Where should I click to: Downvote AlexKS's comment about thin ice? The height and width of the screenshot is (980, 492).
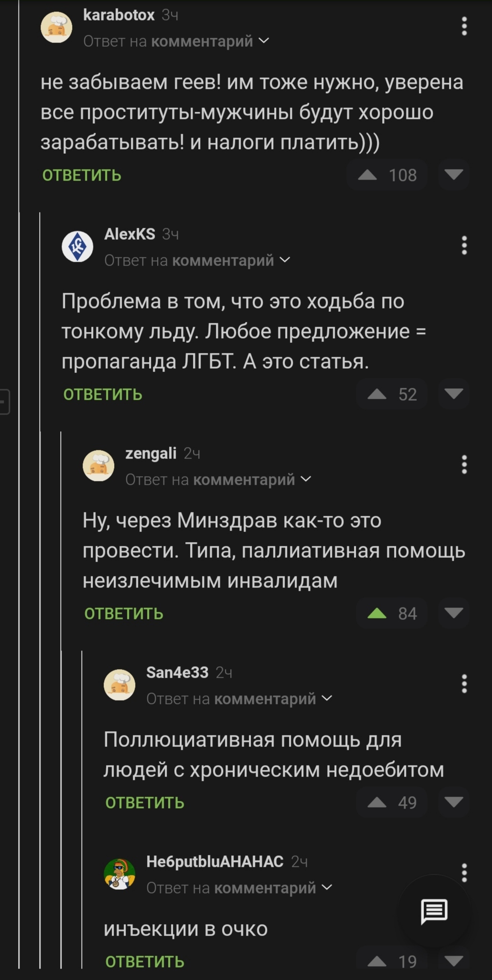(x=453, y=394)
